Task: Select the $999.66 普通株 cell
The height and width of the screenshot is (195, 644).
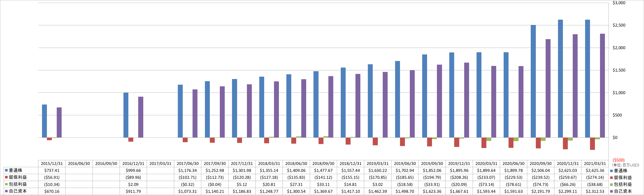Action: coord(133,170)
